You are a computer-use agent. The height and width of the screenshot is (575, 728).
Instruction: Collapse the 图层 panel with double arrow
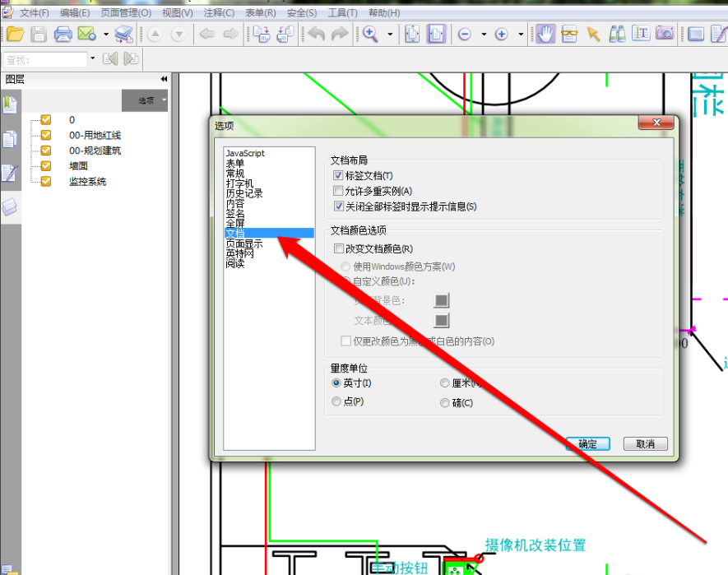[x=164, y=79]
